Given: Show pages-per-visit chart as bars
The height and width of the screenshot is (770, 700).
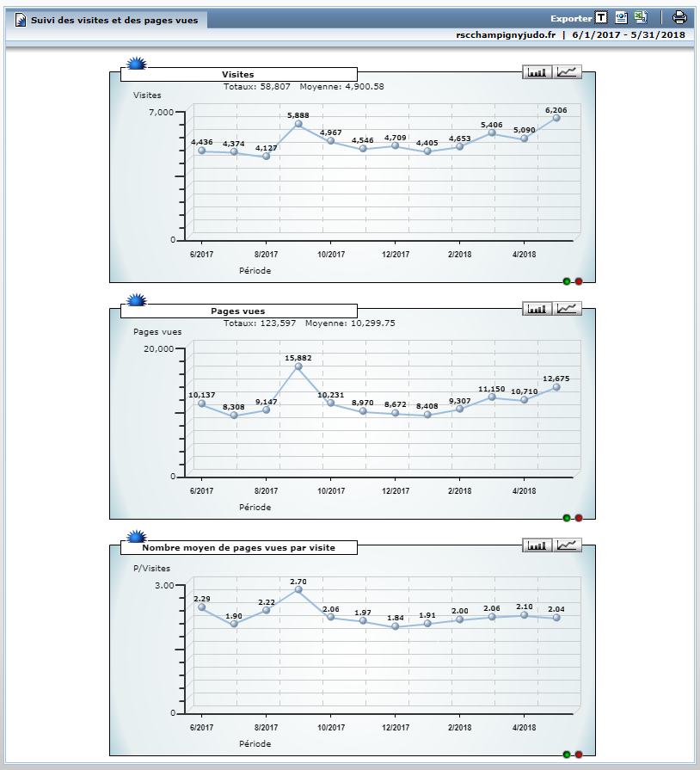Looking at the screenshot, I should 537,545.
